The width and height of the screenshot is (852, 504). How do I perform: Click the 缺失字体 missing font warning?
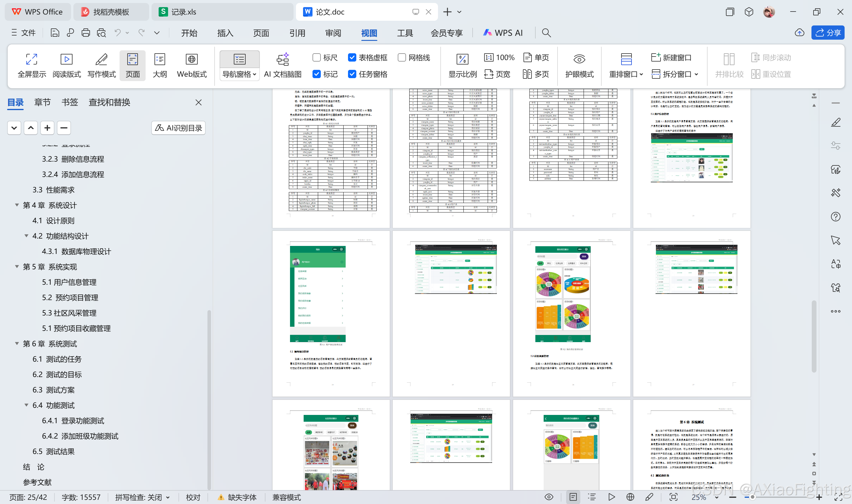pyautogui.click(x=237, y=497)
